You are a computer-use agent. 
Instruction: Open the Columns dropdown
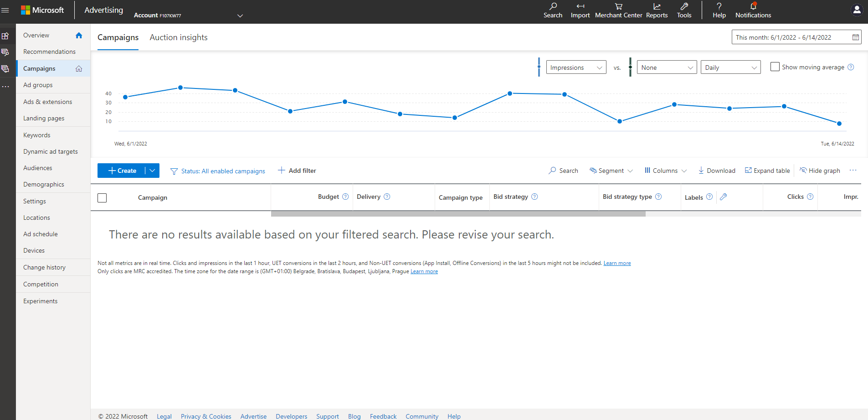point(665,171)
